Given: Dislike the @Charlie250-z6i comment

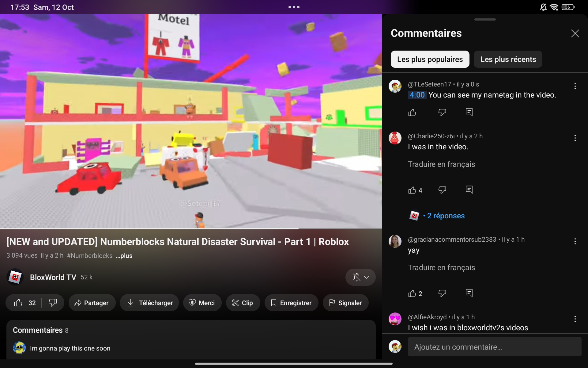Looking at the screenshot, I should (x=442, y=190).
